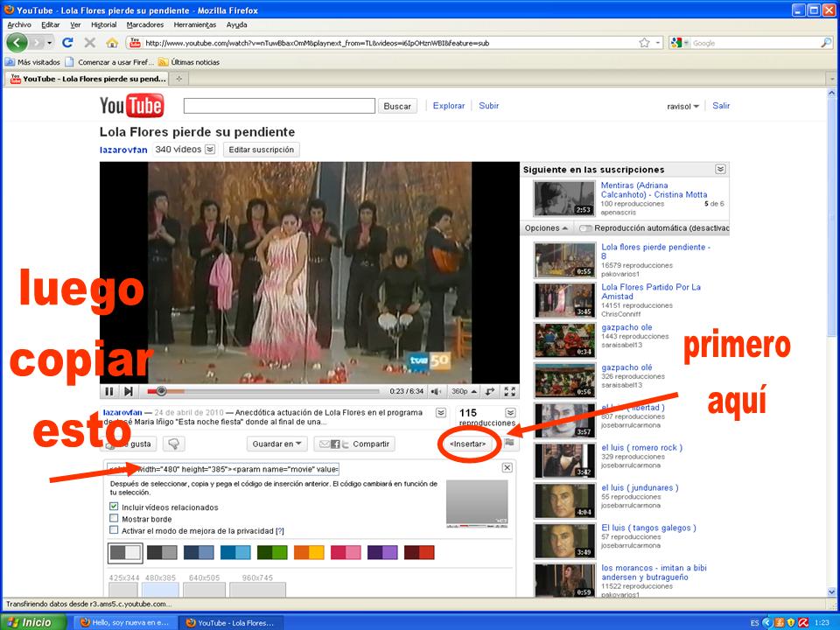
Task: Click the Compartir share button
Action: pyautogui.click(x=354, y=444)
